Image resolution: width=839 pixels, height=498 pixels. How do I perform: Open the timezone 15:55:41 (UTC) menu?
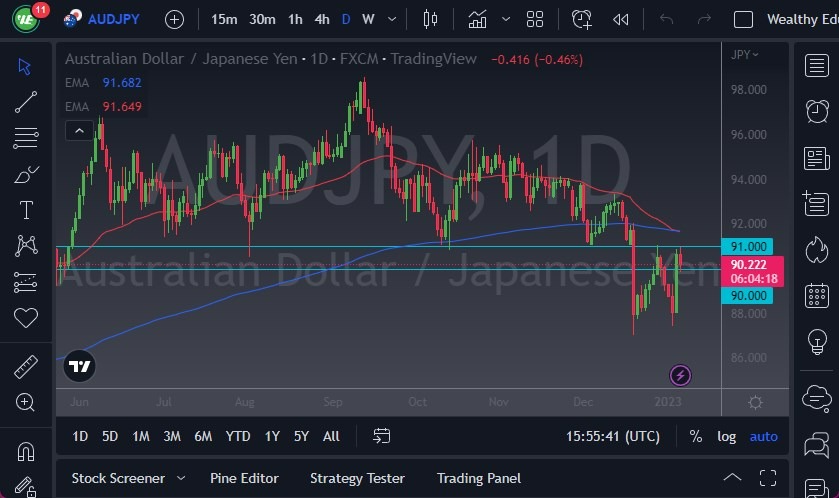(x=613, y=436)
